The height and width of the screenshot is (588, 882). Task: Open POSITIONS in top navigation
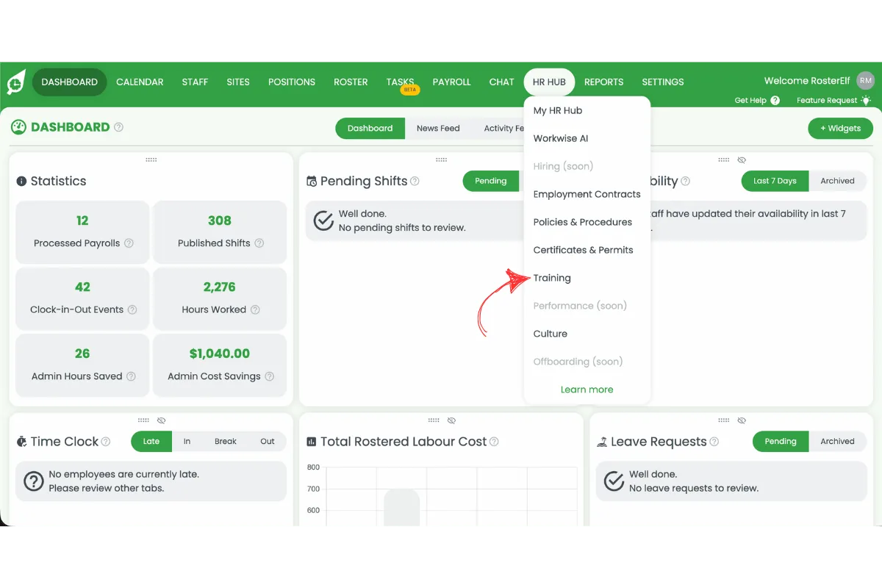[x=292, y=82]
